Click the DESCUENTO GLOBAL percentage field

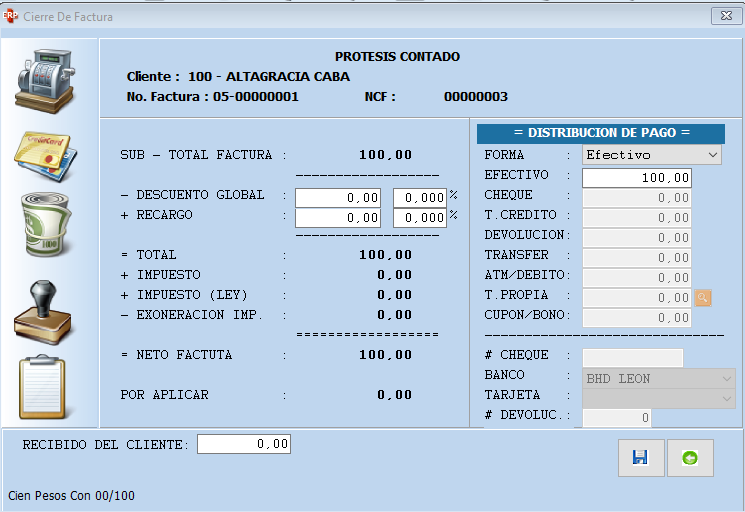coord(419,198)
